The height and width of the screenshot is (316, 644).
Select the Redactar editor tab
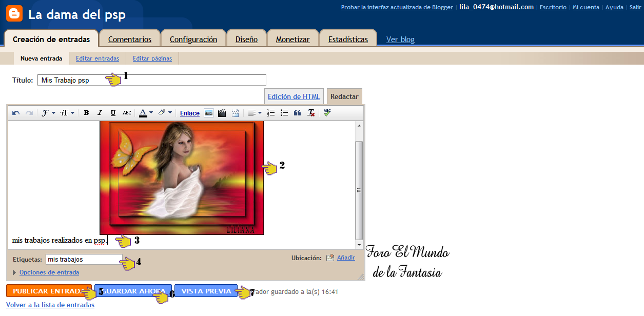[x=344, y=96]
